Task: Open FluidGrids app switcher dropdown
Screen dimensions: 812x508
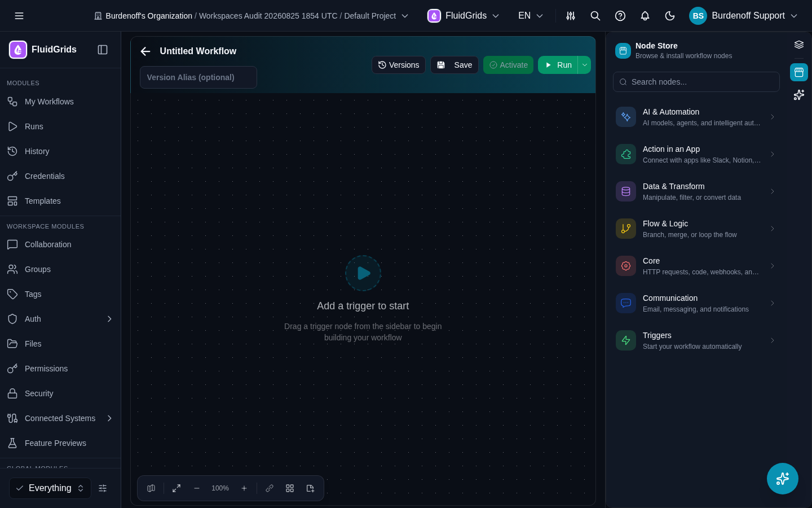Action: [464, 16]
